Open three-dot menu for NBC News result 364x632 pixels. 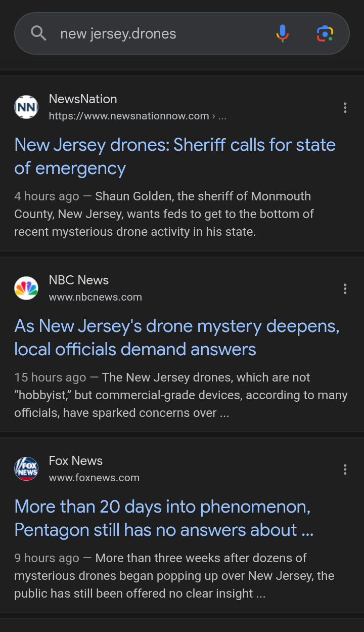pos(345,288)
